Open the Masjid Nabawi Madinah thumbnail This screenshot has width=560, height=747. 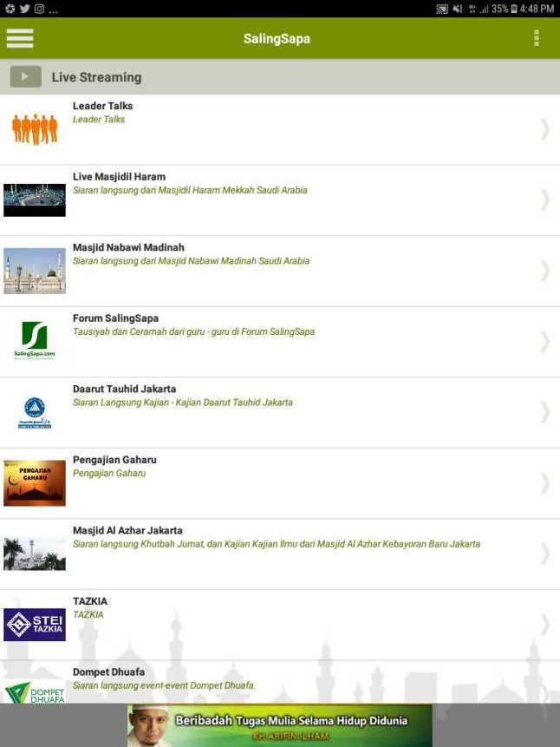point(35,271)
